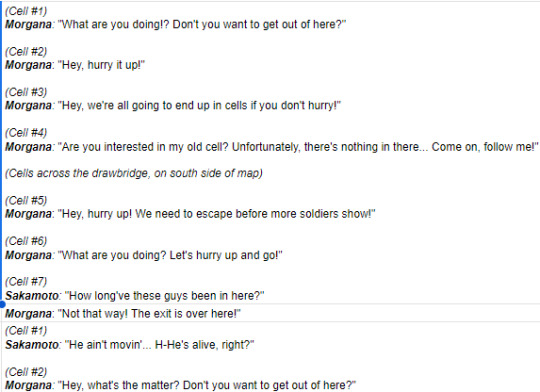Click the first '(Cell #1)' label at top
The image size is (540, 392).
coord(26,11)
